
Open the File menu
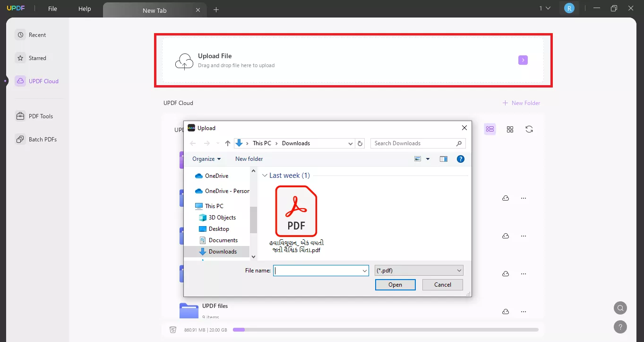click(x=52, y=8)
